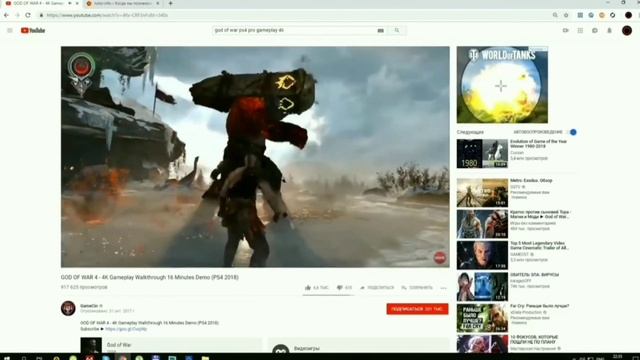Toggle the autoplay switch
This screenshot has width=640, height=360.
tap(572, 132)
